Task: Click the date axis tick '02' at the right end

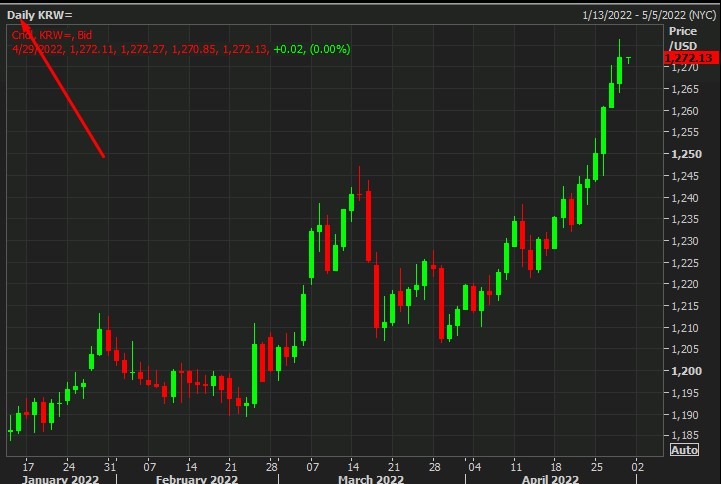Action: [637, 467]
